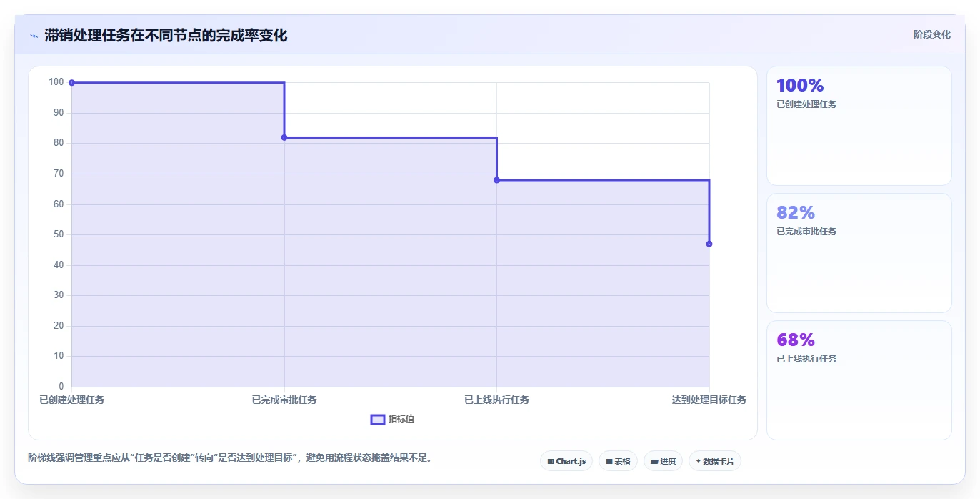Open the 82% 已完成审批任务 card
Screen dimensions: 980x499
point(859,253)
